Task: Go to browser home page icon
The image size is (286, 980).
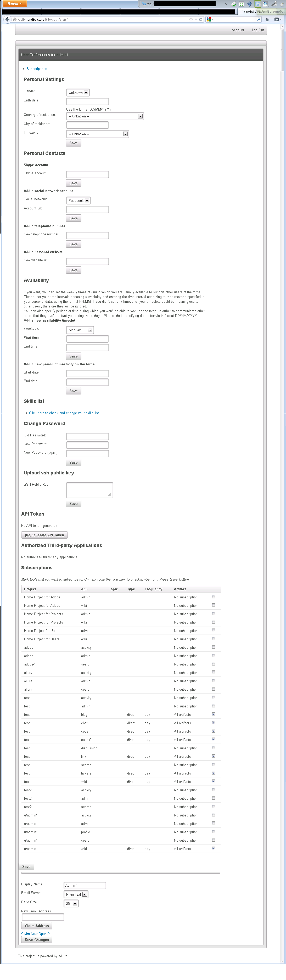Action: coord(267,19)
